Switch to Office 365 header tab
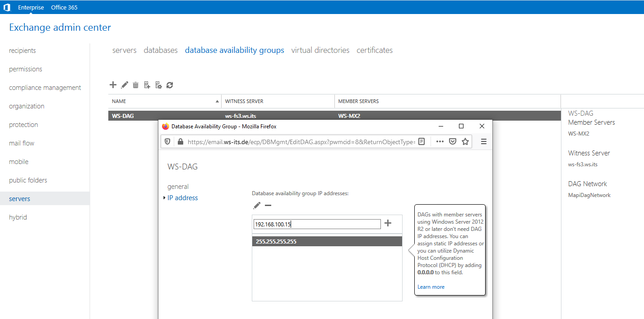This screenshot has width=644, height=319. 64,7
